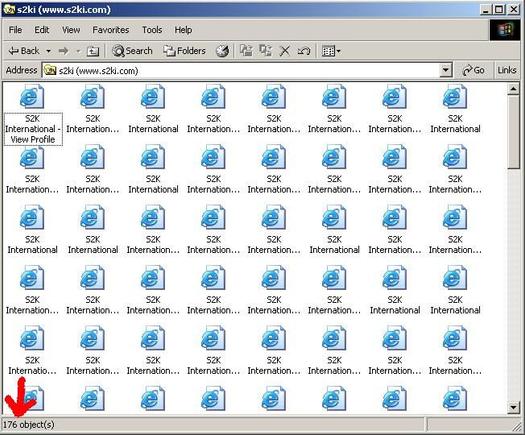Click the Forward arrow button

[x=64, y=51]
